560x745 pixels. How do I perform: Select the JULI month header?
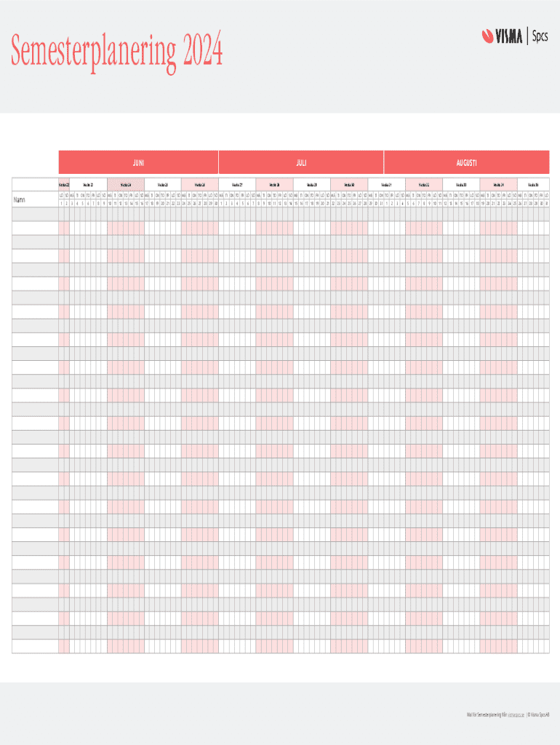pyautogui.click(x=301, y=162)
